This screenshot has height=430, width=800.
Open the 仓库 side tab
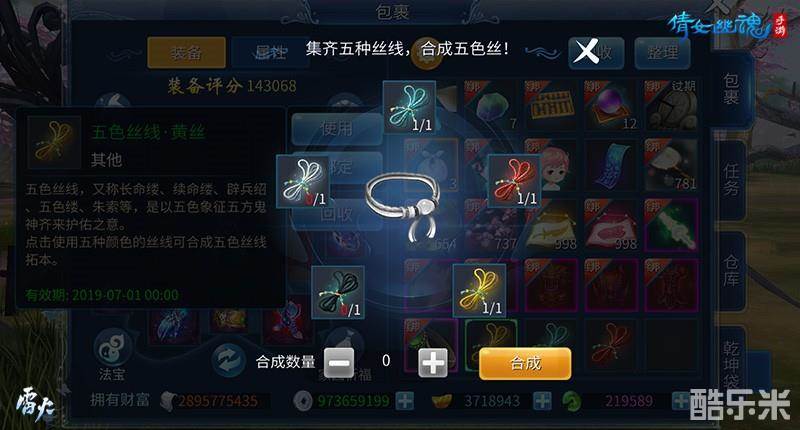pos(731,270)
